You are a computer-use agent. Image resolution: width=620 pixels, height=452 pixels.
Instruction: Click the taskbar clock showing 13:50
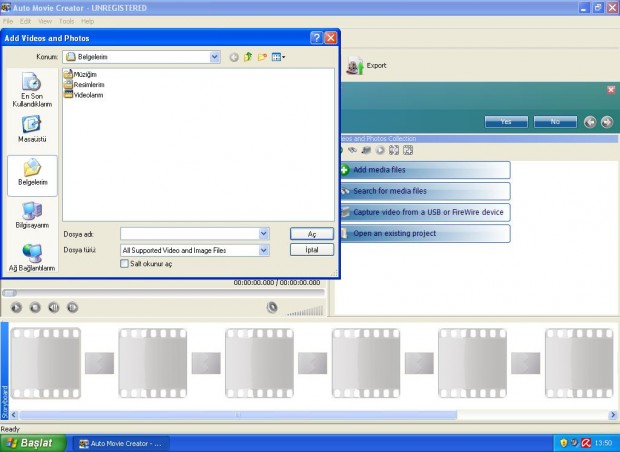(x=603, y=443)
